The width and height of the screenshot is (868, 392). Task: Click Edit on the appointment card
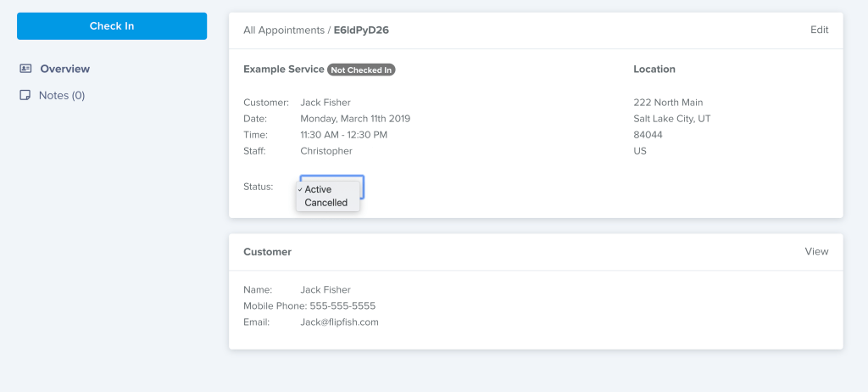tap(819, 30)
